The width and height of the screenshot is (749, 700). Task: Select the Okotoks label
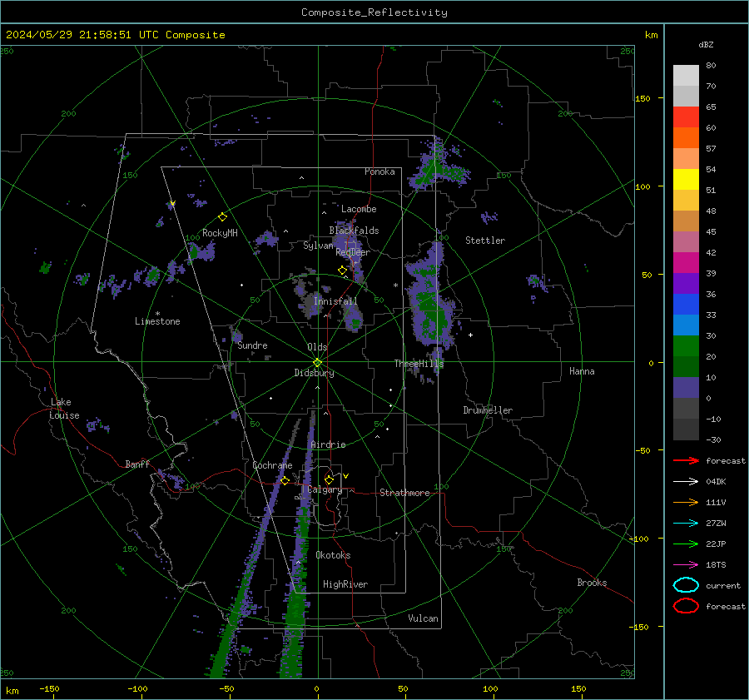[x=333, y=555]
